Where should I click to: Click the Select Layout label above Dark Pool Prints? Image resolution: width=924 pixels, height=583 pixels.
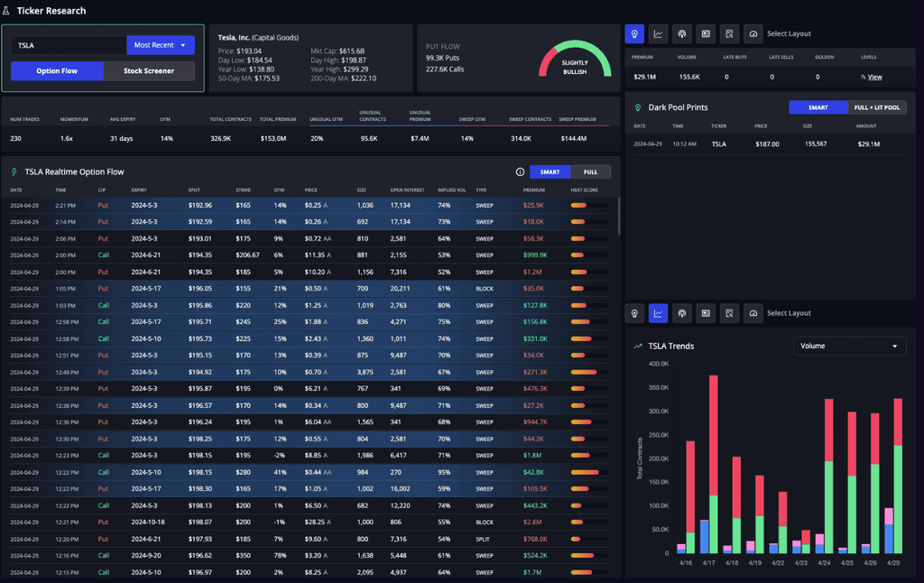pos(789,34)
